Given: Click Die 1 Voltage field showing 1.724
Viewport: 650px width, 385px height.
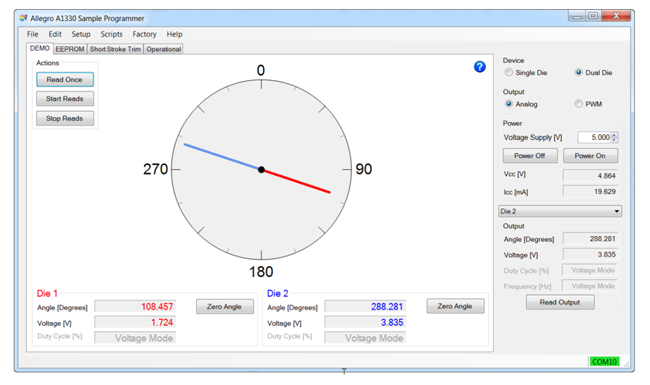Looking at the screenshot, I should [x=135, y=322].
